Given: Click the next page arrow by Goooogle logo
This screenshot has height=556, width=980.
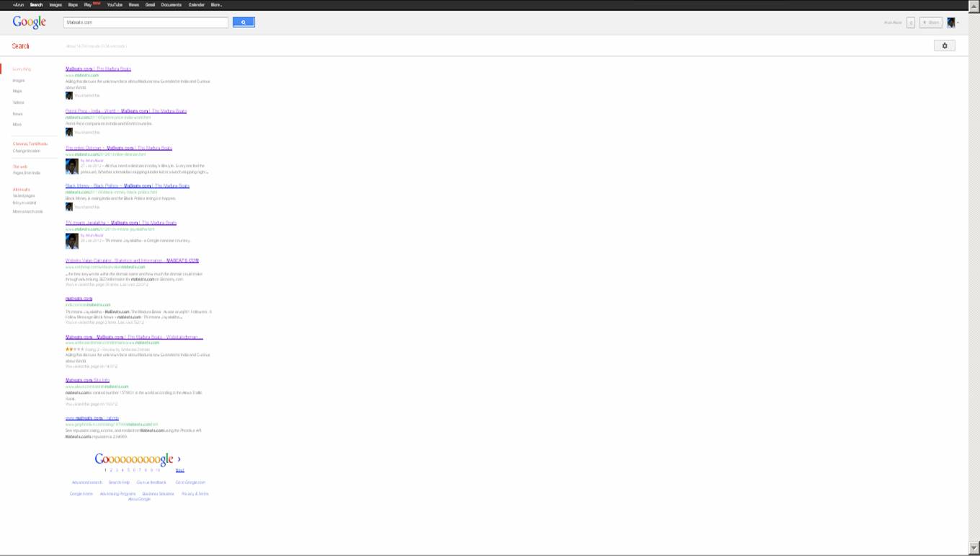Looking at the screenshot, I should coord(179,459).
